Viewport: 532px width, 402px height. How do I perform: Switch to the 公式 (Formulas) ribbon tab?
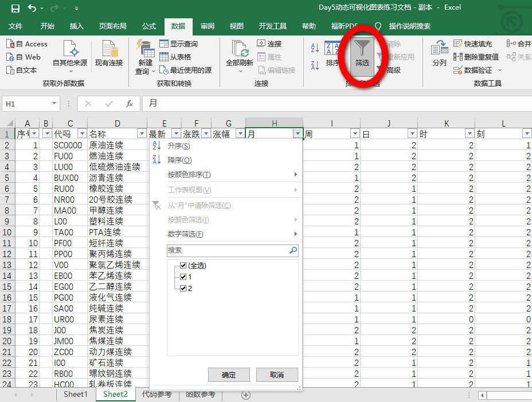(149, 26)
